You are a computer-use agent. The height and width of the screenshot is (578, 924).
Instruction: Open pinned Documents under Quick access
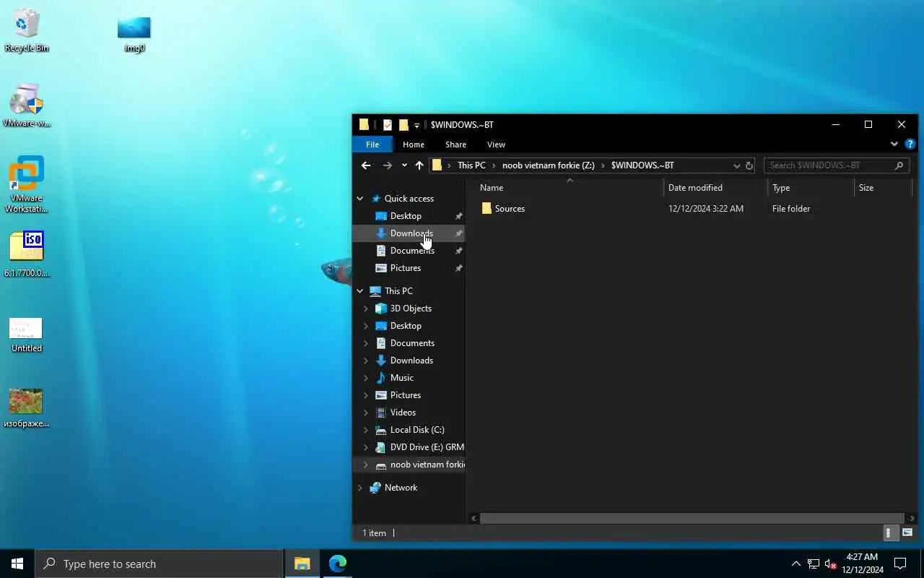pos(412,251)
